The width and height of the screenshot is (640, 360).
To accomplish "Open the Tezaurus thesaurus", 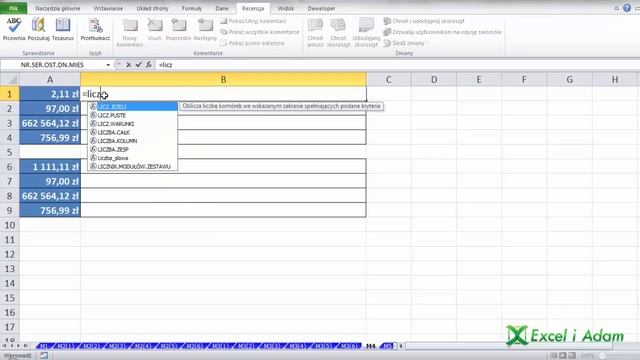I will [x=63, y=29].
